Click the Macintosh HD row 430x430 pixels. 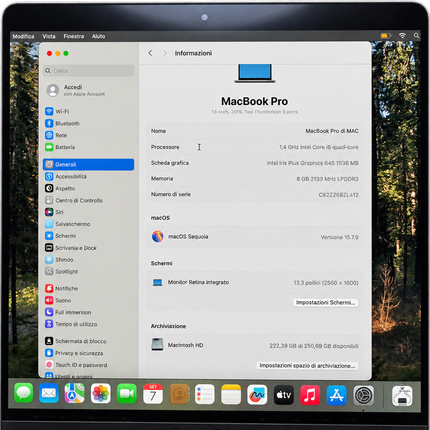(255, 345)
